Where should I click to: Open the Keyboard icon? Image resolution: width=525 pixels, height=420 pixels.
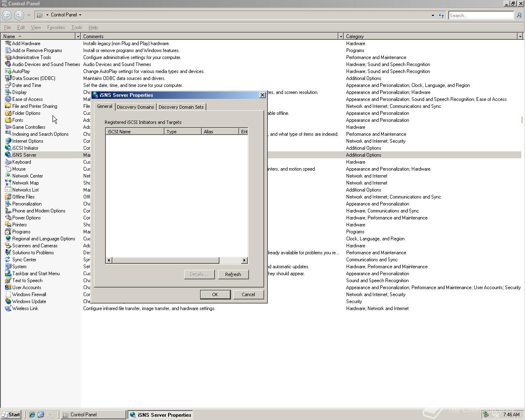(8, 162)
